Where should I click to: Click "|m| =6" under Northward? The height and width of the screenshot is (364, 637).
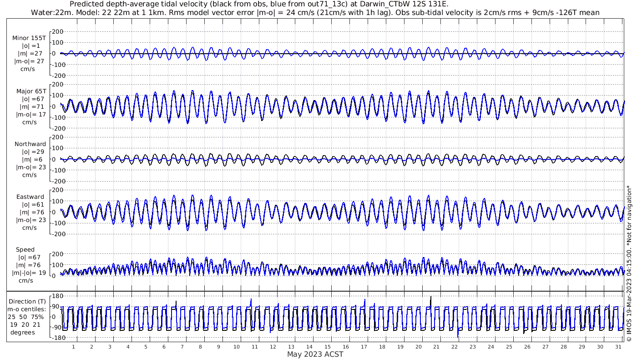31,159
